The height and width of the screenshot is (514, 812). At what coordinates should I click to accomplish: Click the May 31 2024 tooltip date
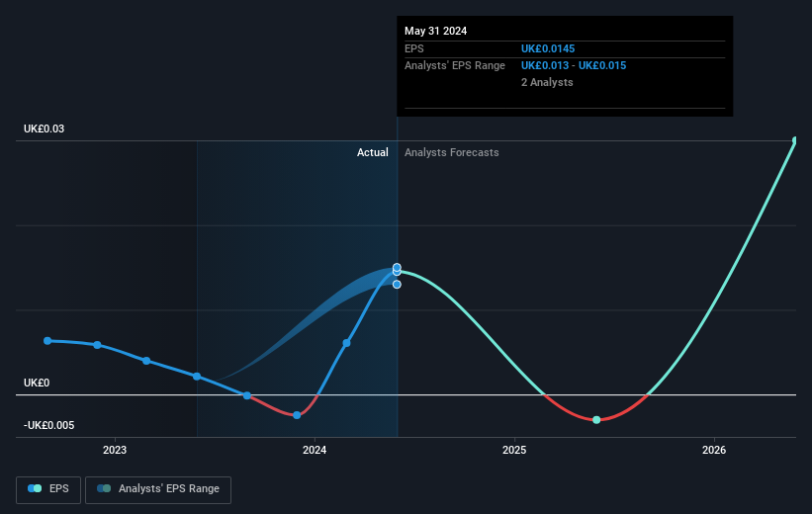[435, 31]
